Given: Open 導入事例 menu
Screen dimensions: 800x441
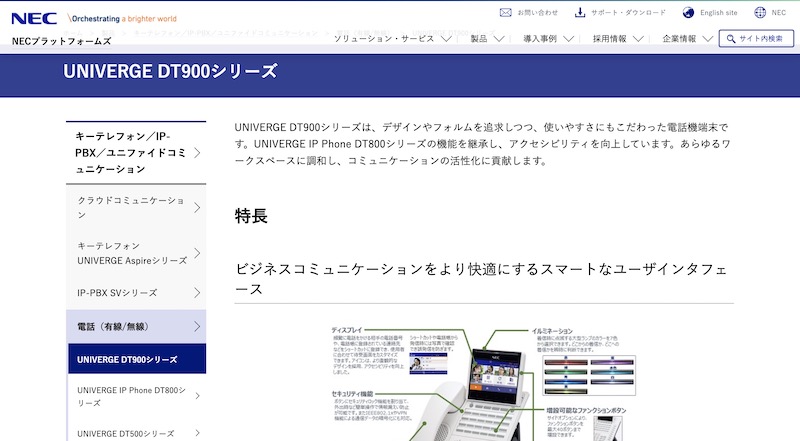Looking at the screenshot, I should [540, 39].
